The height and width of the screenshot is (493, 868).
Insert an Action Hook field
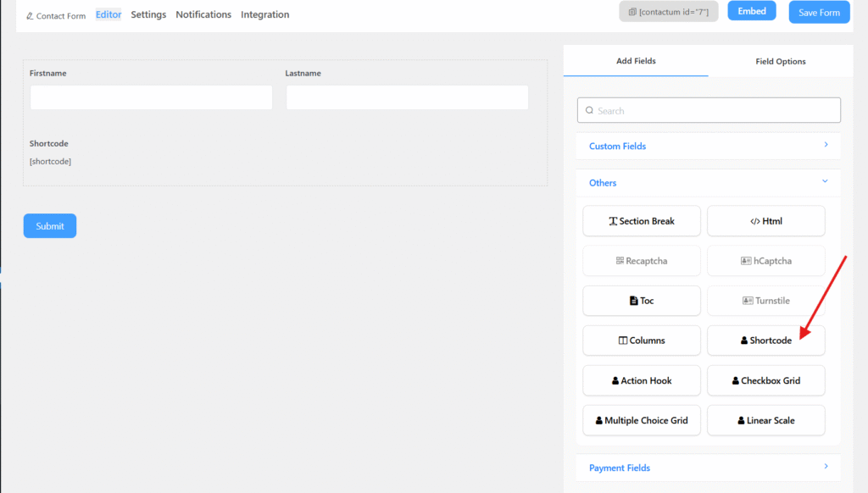click(x=642, y=380)
